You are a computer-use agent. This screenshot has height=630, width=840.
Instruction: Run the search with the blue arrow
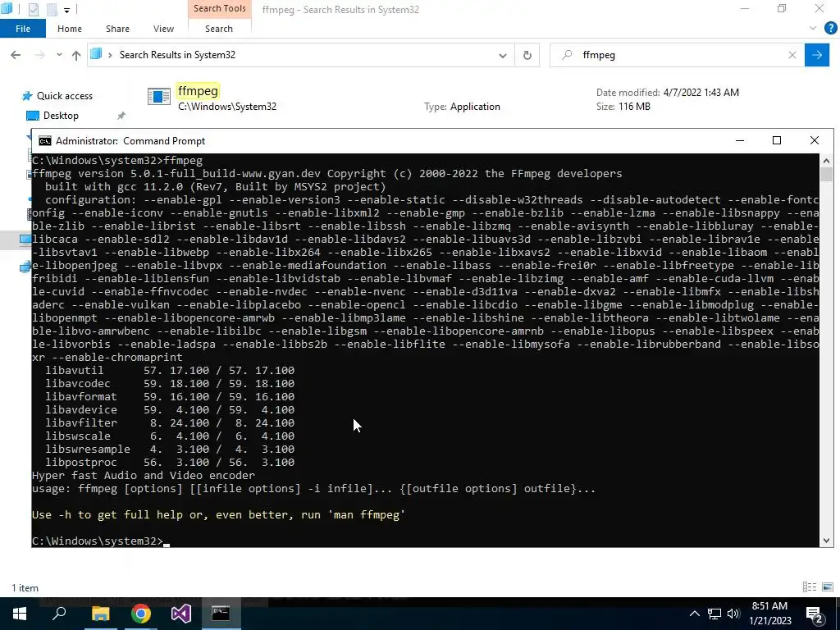(x=817, y=55)
